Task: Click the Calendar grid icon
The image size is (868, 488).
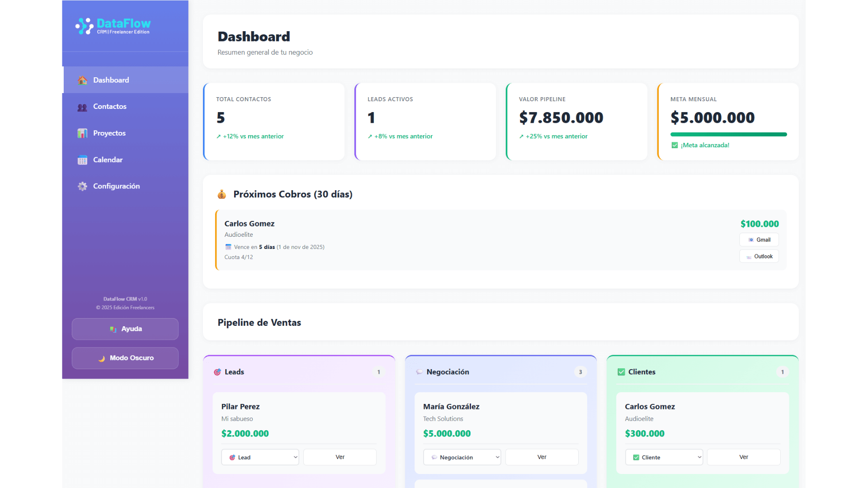Action: [82, 160]
